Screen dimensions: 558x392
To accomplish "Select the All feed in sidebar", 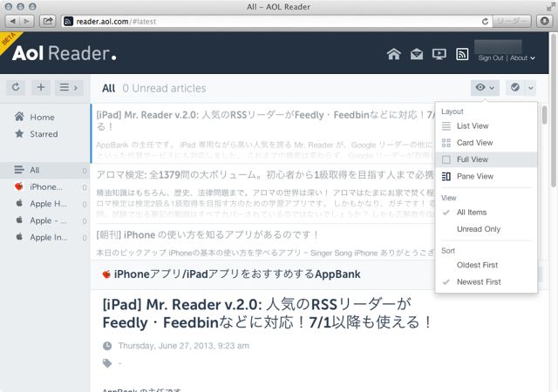I will [45, 170].
